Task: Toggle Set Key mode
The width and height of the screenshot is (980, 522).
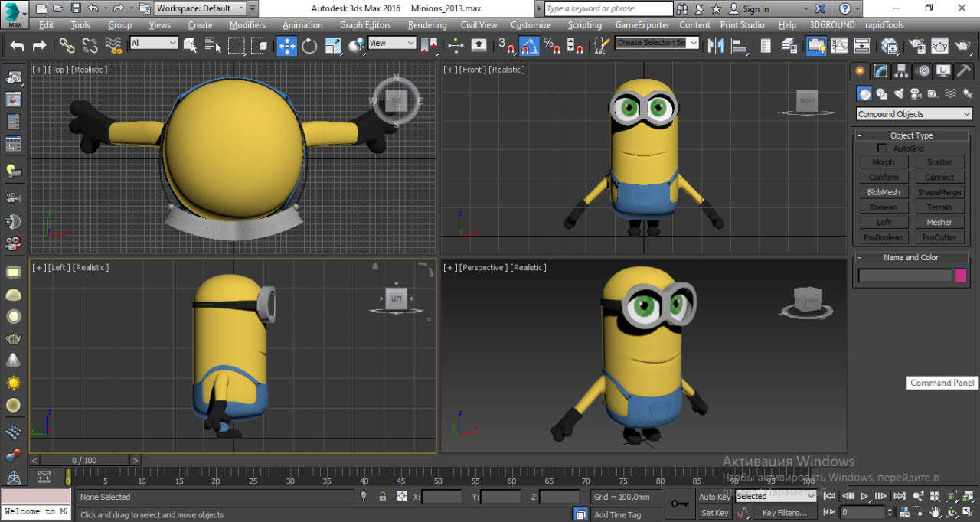Action: click(715, 513)
